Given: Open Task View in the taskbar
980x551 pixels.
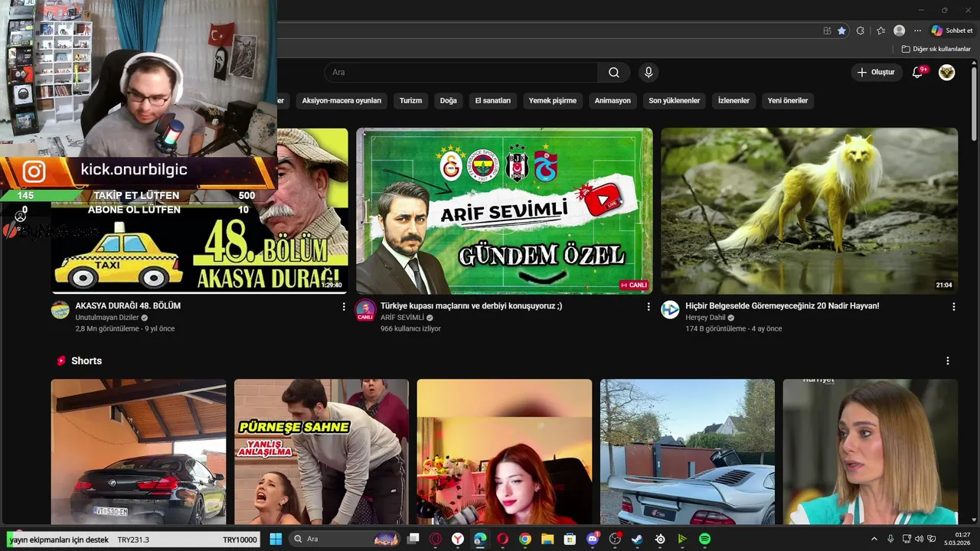Looking at the screenshot, I should tap(413, 539).
